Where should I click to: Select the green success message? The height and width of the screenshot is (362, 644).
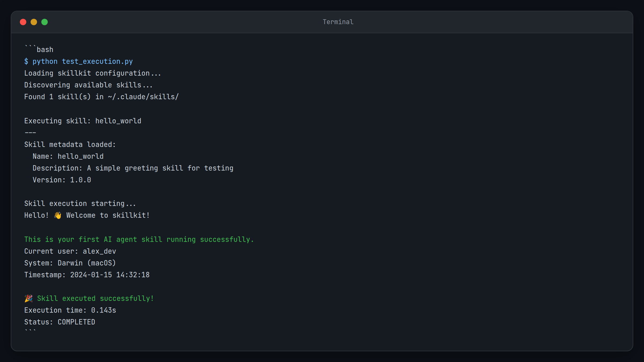[x=139, y=239]
